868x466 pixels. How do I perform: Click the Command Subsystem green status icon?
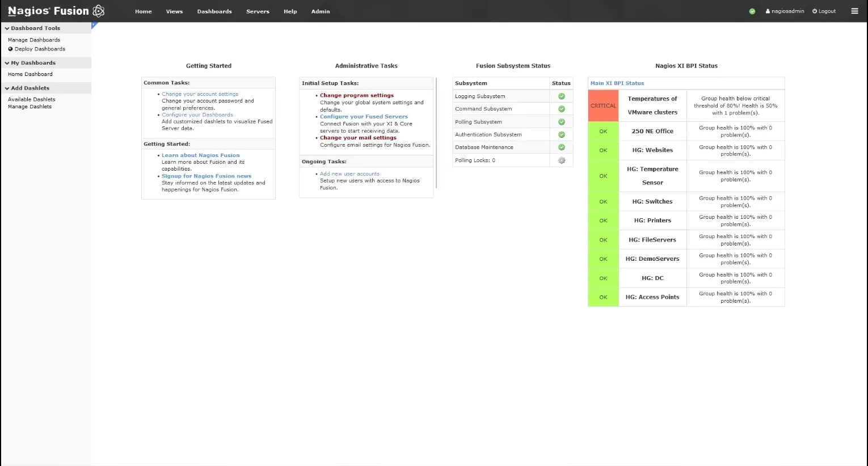(x=562, y=109)
